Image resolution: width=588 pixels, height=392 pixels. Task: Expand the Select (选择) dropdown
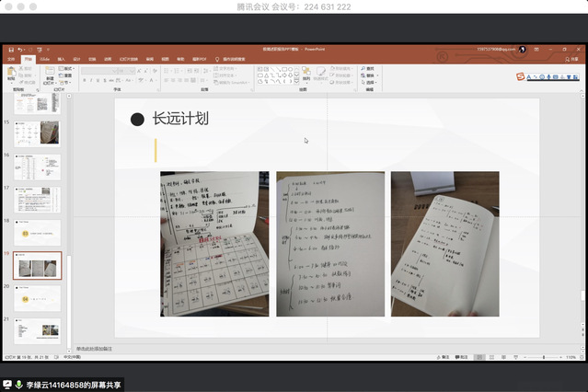[371, 83]
